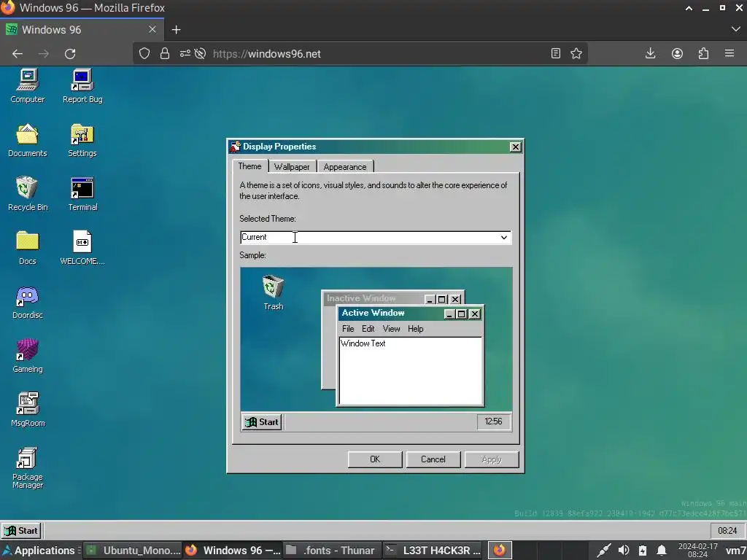
Task: Switch to Ubuntu_Mono taskbar window
Action: (134, 551)
